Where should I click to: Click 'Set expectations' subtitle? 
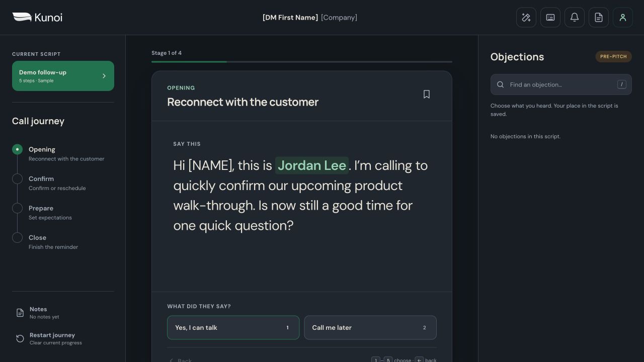click(x=50, y=218)
